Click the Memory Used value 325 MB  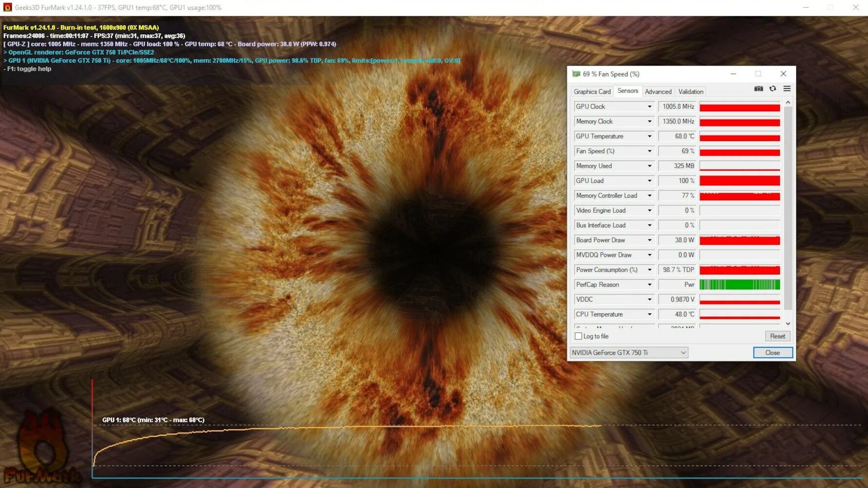(x=678, y=166)
